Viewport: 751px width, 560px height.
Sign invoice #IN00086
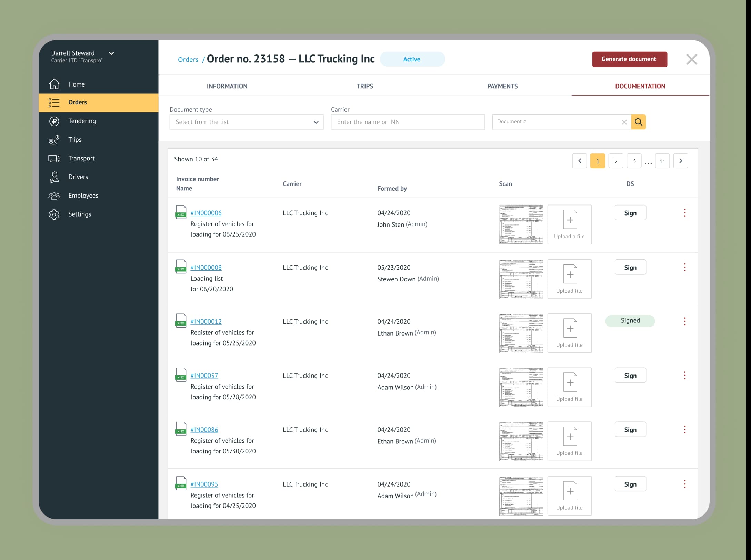(x=630, y=430)
